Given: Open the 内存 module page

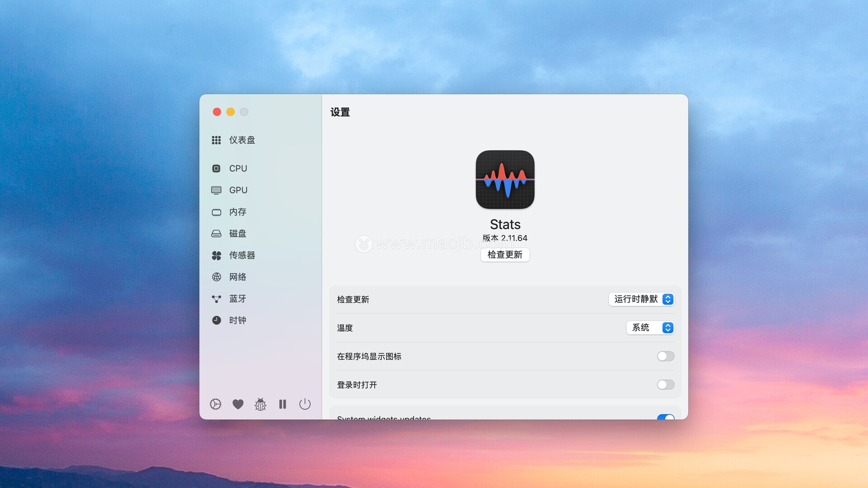Looking at the screenshot, I should [237, 212].
